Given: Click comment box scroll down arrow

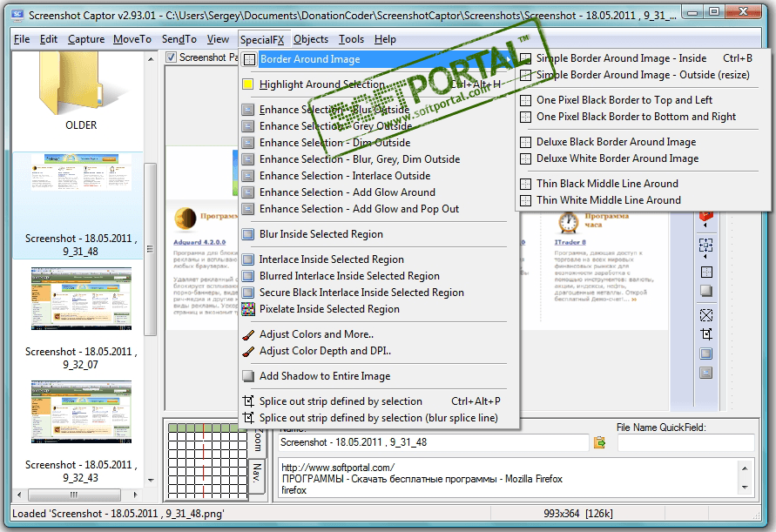Looking at the screenshot, I should 745,488.
